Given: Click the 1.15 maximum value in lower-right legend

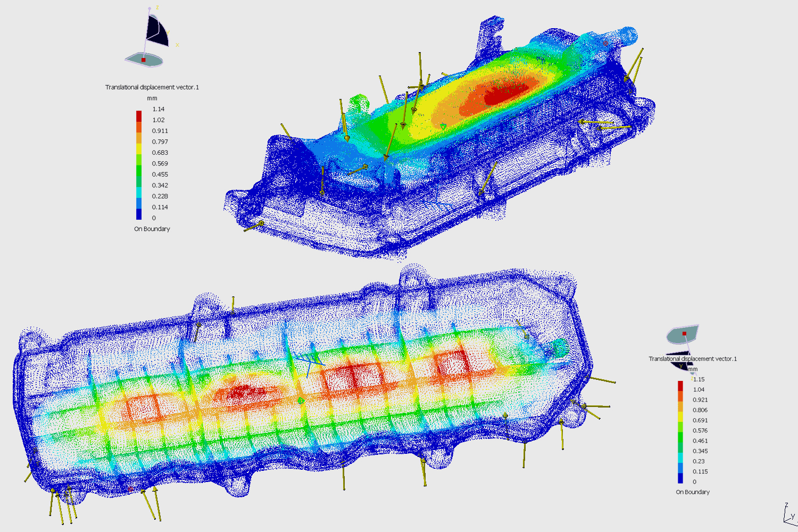Looking at the screenshot, I should click(699, 379).
